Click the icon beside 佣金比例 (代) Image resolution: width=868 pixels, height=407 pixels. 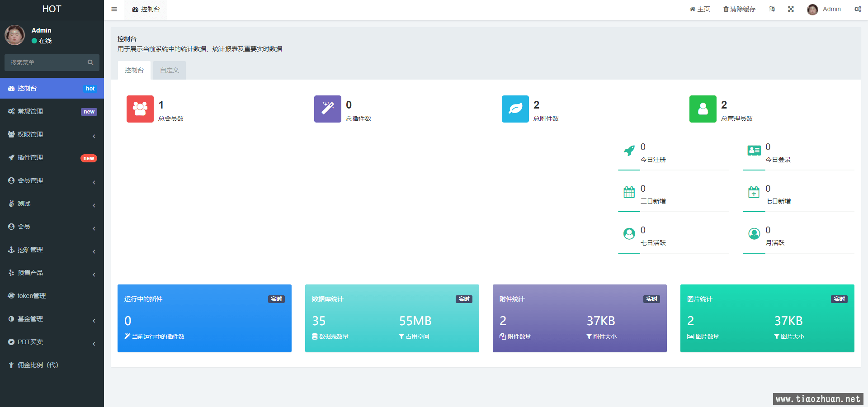[x=11, y=365]
